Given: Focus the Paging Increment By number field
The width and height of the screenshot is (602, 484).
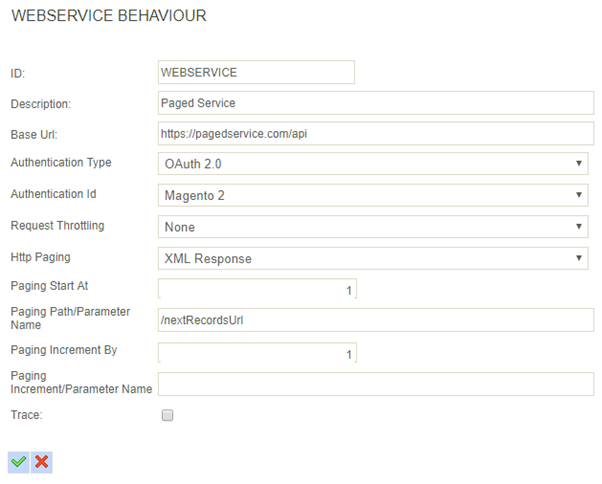Looking at the screenshot, I should pyautogui.click(x=256, y=352).
